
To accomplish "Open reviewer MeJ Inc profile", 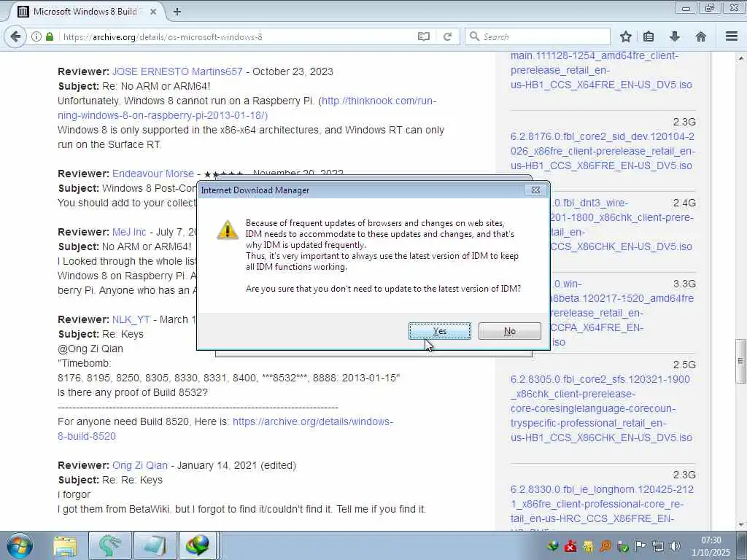I will pyautogui.click(x=129, y=232).
